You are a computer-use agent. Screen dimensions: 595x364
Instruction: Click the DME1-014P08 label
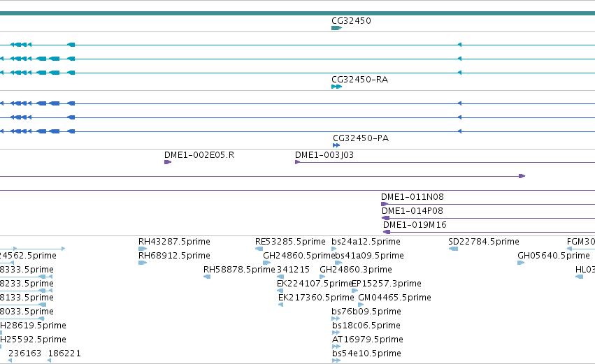tap(412, 211)
